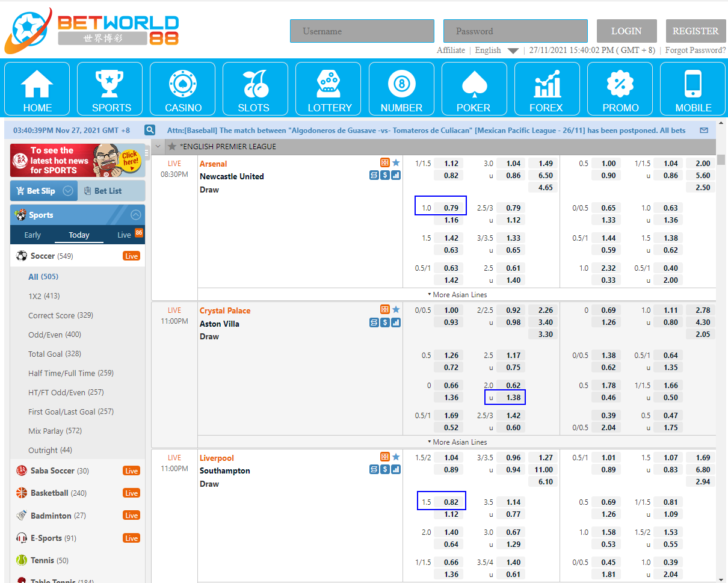
Task: Toggle favorite star for English Premier League
Action: (x=172, y=146)
